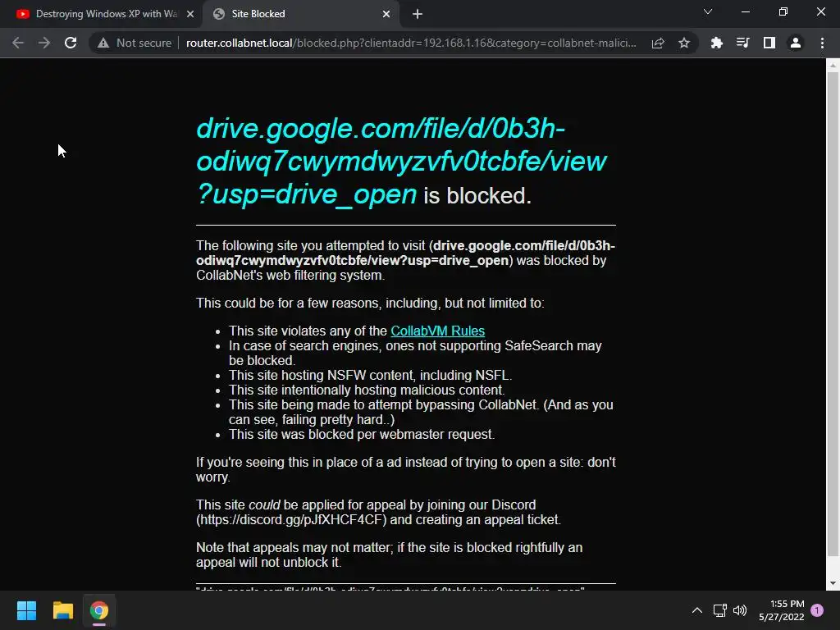The width and height of the screenshot is (840, 630).
Task: Go forward to the next page
Action: (44, 43)
